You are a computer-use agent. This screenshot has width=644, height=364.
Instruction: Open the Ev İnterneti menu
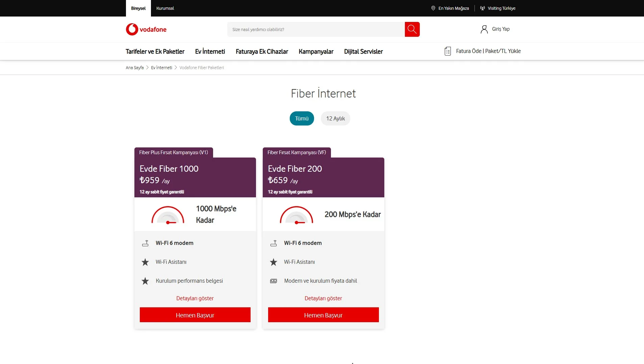point(210,51)
